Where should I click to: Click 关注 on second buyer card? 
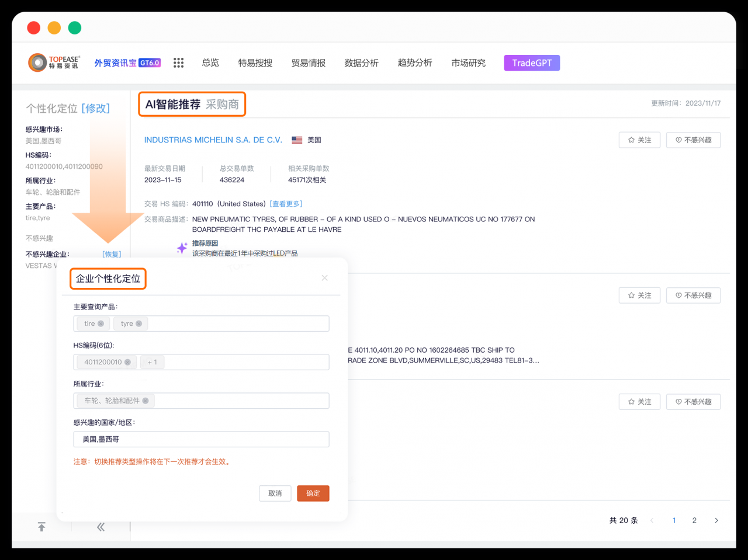[x=639, y=295]
